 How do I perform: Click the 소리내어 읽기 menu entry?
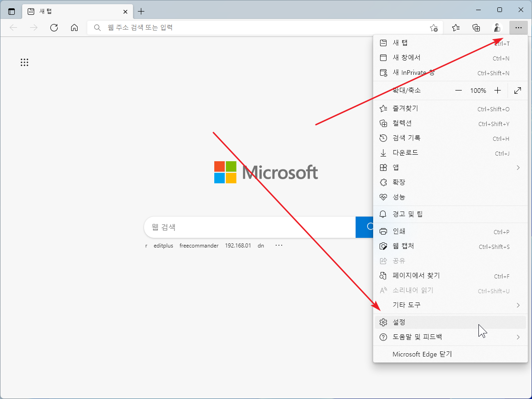[x=450, y=290]
